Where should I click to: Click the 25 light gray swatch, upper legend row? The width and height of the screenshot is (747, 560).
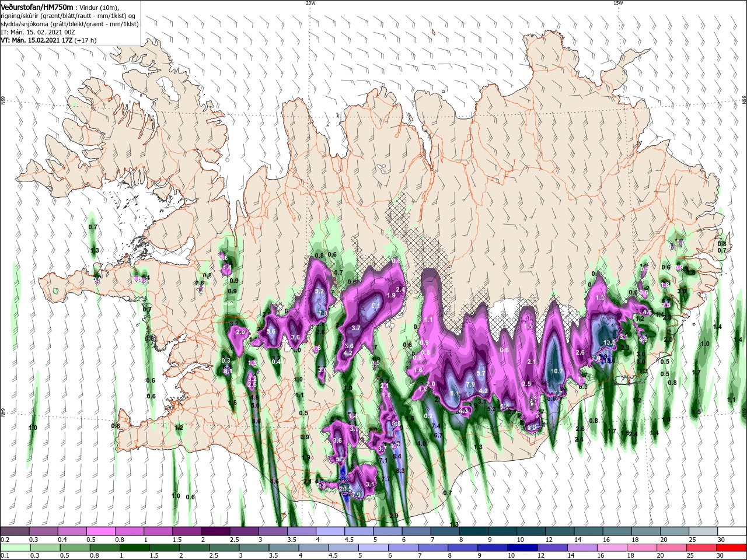coord(703,531)
